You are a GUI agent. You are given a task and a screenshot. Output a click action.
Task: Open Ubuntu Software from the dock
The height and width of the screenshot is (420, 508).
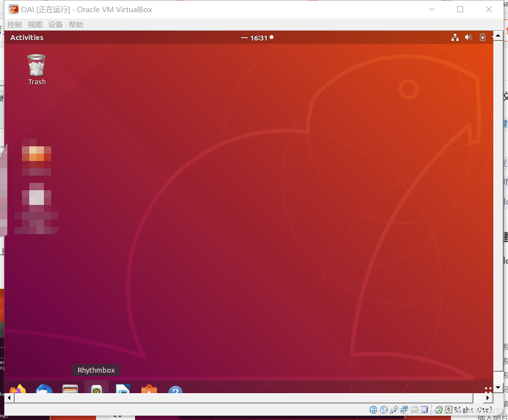pos(149,389)
